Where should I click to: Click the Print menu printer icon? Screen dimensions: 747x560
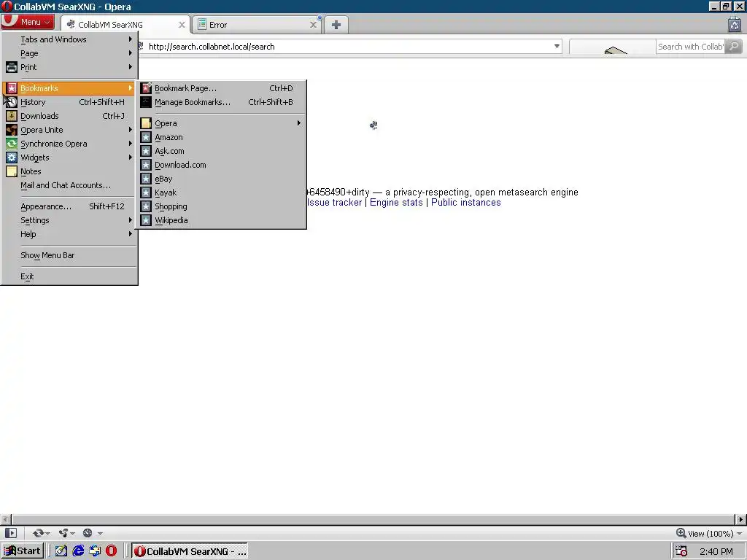click(12, 67)
